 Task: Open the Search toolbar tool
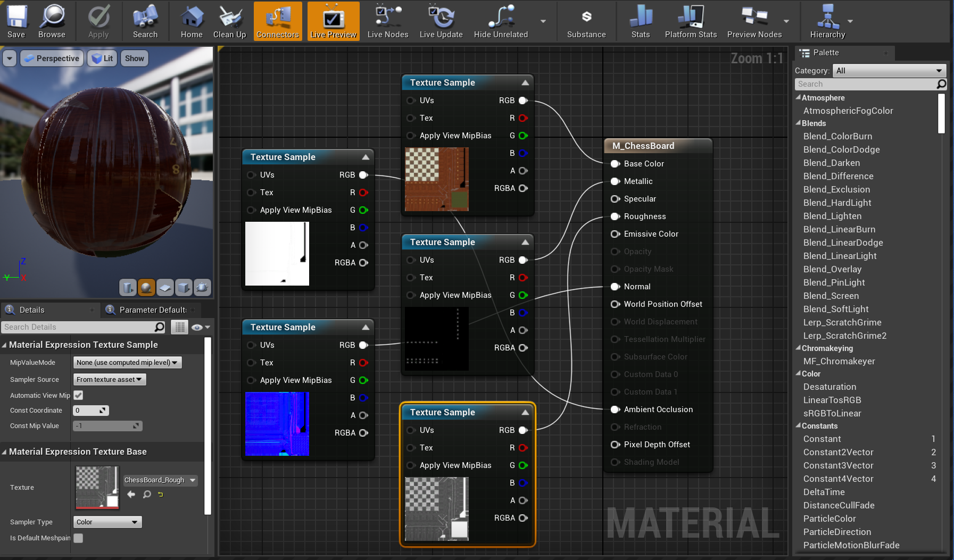click(145, 21)
